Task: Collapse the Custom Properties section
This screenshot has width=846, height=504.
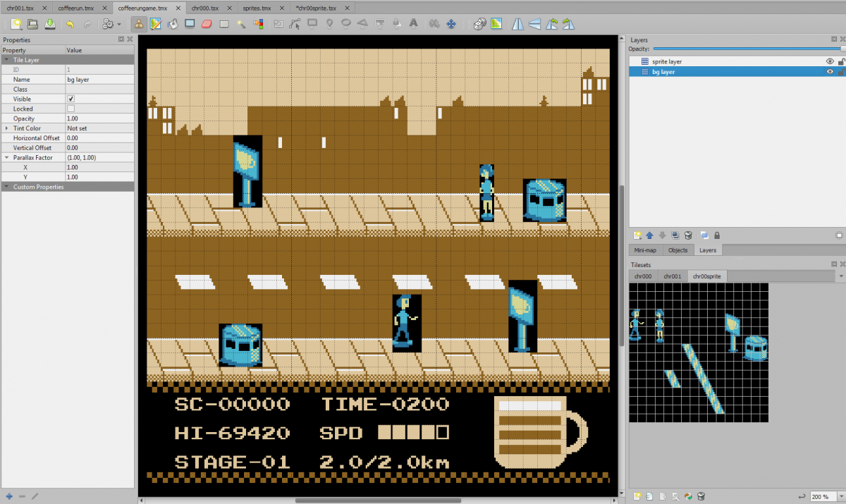Action: click(x=6, y=186)
